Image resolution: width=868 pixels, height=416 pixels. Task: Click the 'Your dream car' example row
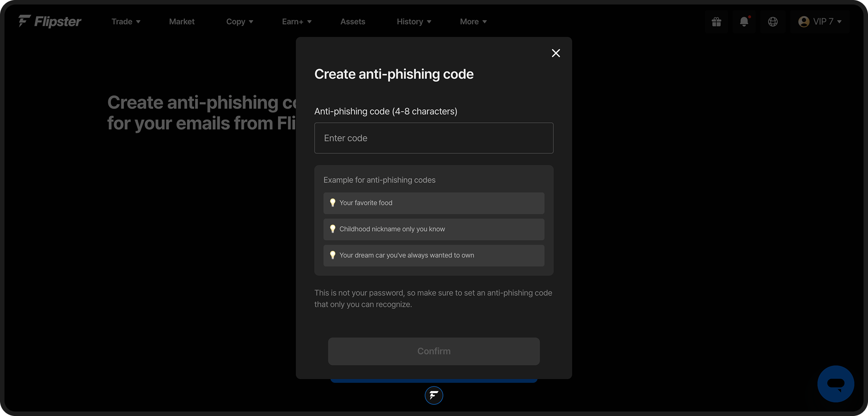coord(434,255)
